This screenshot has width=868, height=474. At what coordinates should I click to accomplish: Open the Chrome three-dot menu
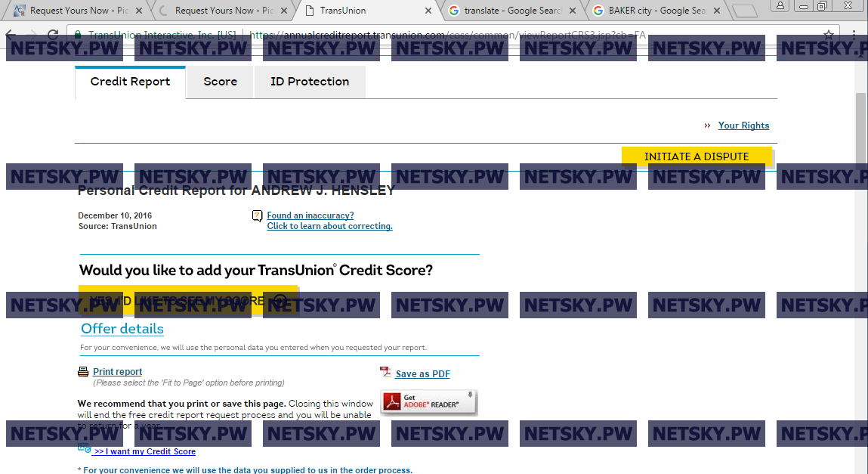(x=854, y=35)
